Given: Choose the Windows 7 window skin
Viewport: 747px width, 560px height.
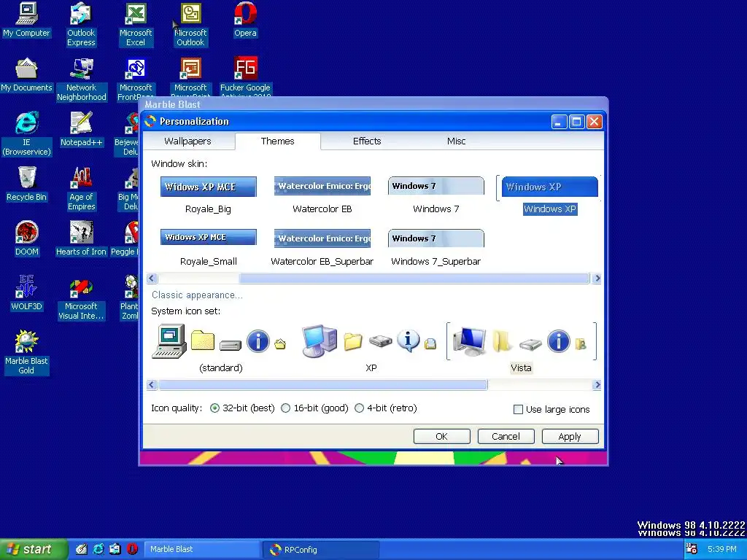Looking at the screenshot, I should click(436, 195).
